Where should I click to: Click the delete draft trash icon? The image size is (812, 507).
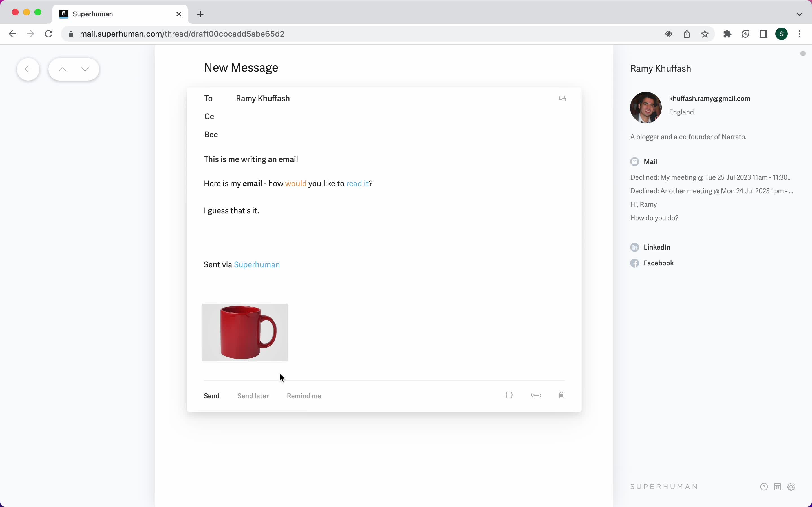coord(561,395)
